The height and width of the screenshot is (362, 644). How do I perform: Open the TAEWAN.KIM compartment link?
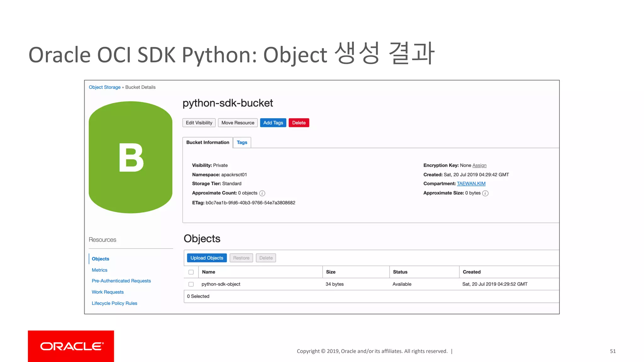point(471,184)
